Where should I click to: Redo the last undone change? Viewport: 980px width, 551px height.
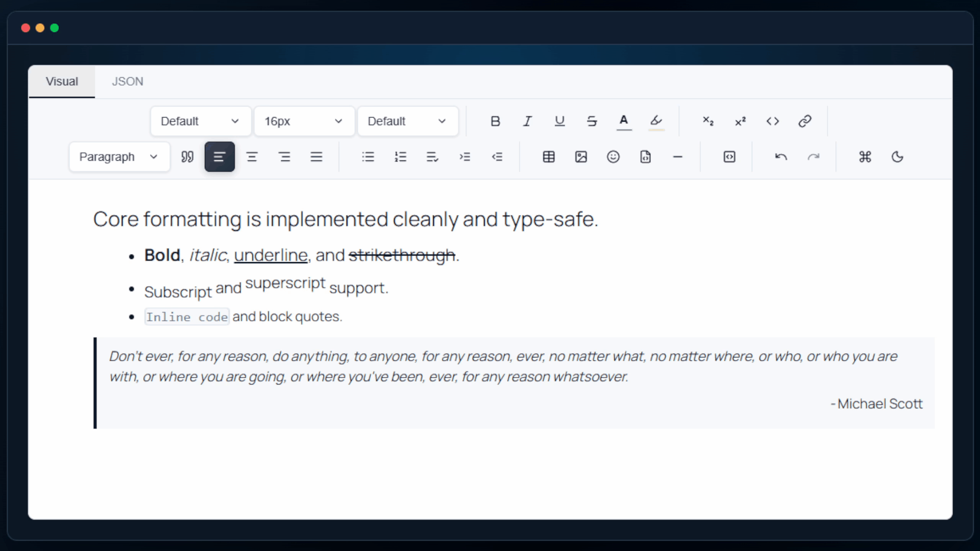813,156
